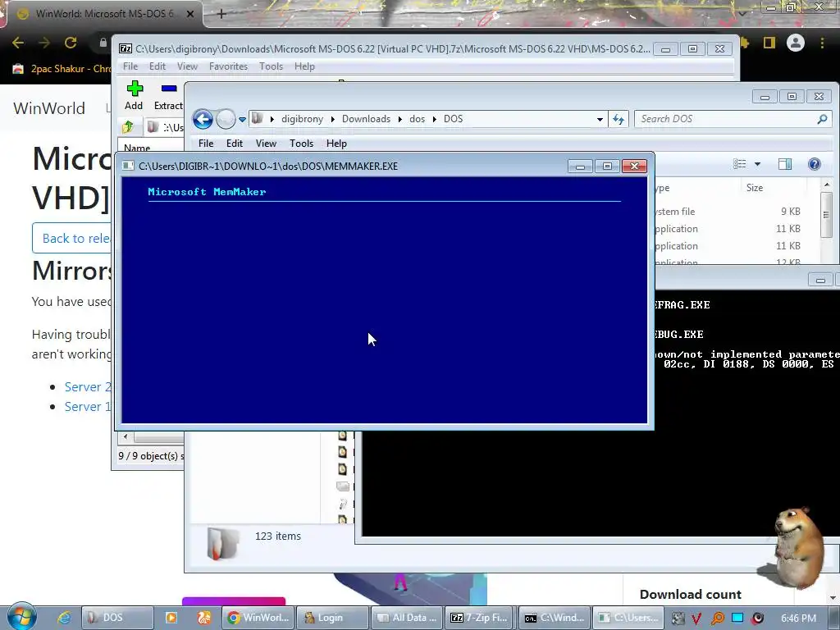This screenshot has width=840, height=630.
Task: Click digibrony in the address breadcrumb
Action: click(x=302, y=119)
